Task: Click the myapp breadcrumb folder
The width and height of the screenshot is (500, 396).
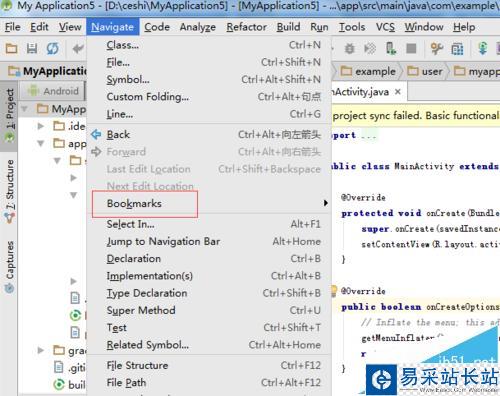Action: (477, 71)
